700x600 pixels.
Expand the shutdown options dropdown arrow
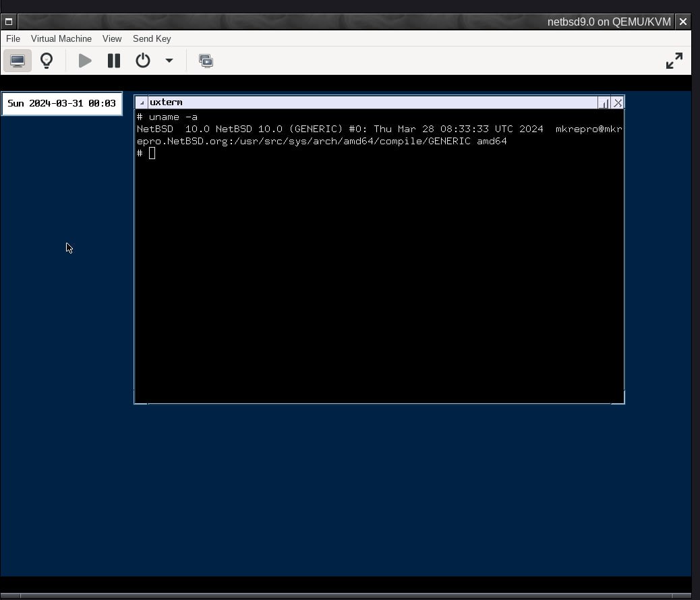[169, 61]
